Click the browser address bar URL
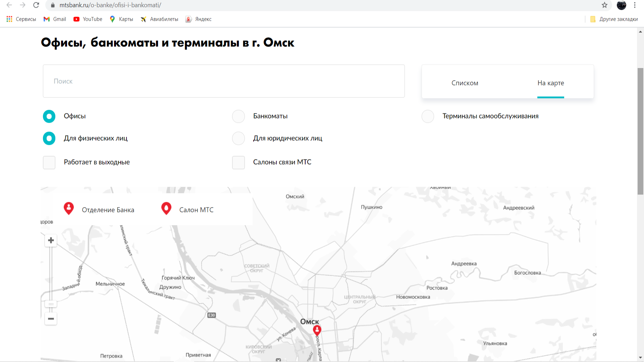Image resolution: width=644 pixels, height=362 pixels. pyautogui.click(x=110, y=5)
